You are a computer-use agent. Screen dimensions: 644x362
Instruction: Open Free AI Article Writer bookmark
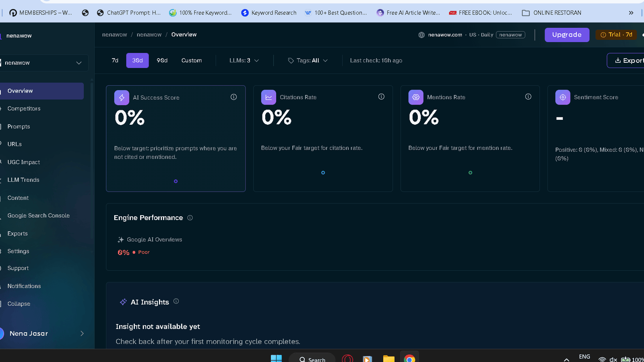[x=408, y=13]
